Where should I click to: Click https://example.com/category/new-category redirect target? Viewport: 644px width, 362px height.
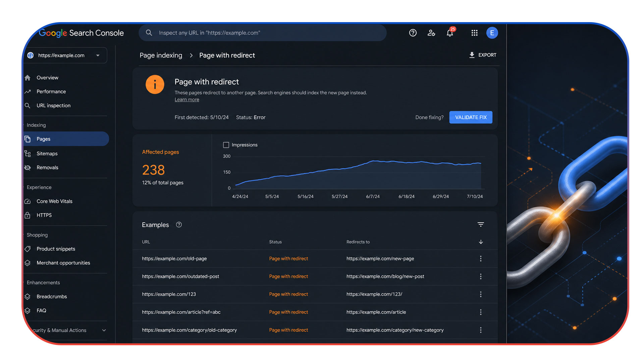click(395, 330)
